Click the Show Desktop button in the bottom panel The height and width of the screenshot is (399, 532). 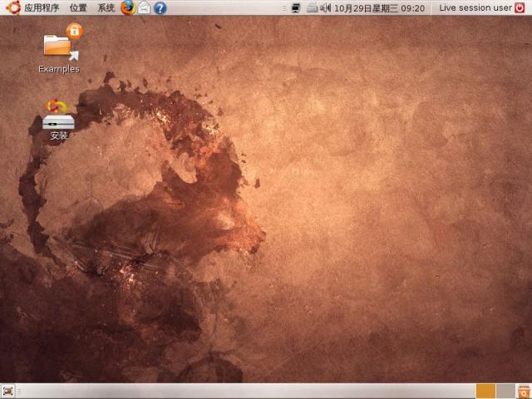click(8, 392)
